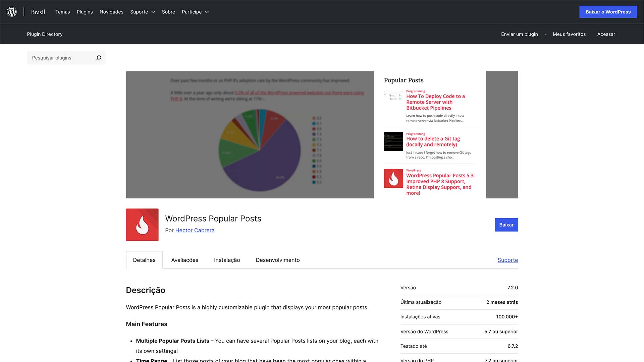This screenshot has height=362, width=644.
Task: Click the WordPress Popular Posts flame plugin icon
Action: tap(142, 225)
